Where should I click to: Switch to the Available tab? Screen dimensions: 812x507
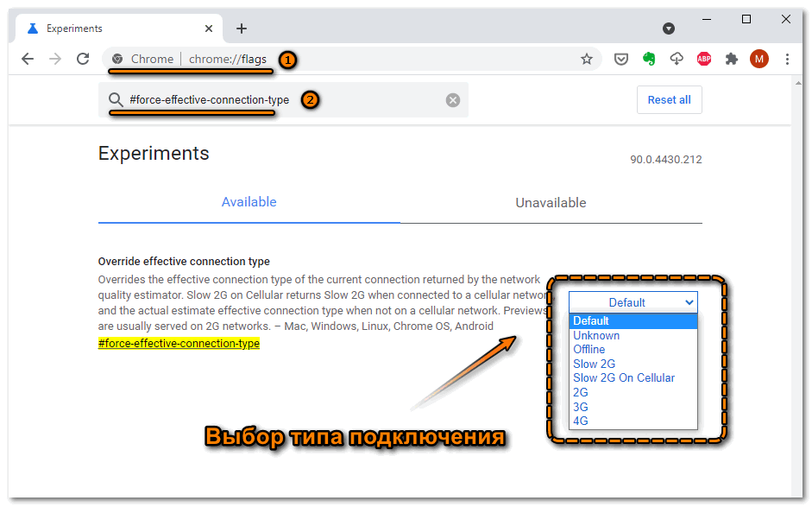[x=249, y=202]
